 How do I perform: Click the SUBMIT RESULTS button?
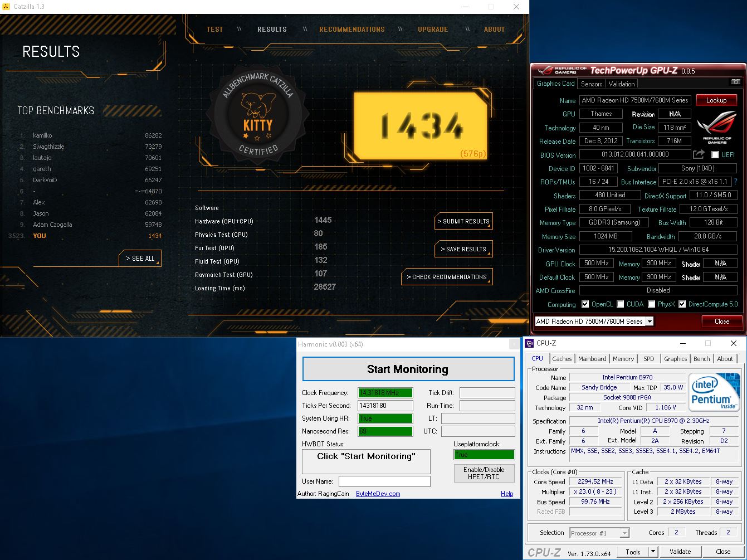click(463, 221)
